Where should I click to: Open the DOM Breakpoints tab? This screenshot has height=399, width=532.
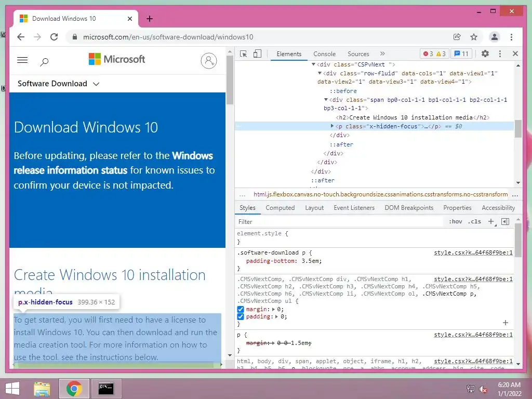click(x=409, y=208)
